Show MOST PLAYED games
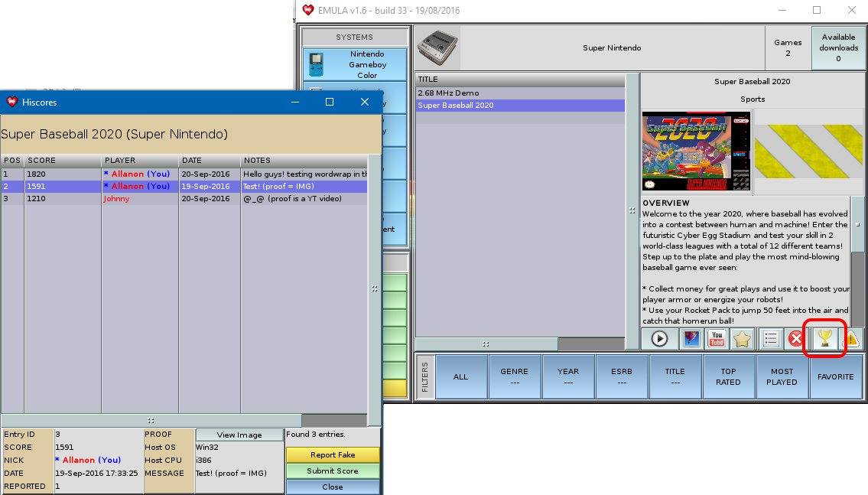The width and height of the screenshot is (868, 495). pos(782,376)
